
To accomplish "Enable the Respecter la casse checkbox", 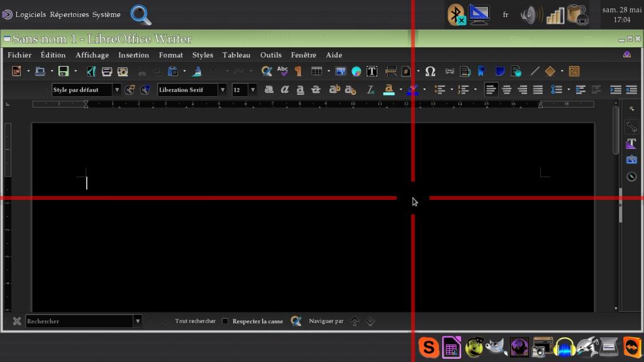I will [225, 321].
